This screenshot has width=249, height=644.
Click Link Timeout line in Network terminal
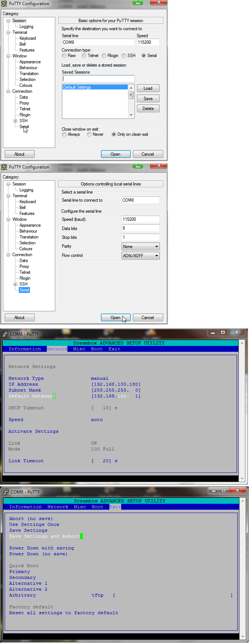coord(63,461)
